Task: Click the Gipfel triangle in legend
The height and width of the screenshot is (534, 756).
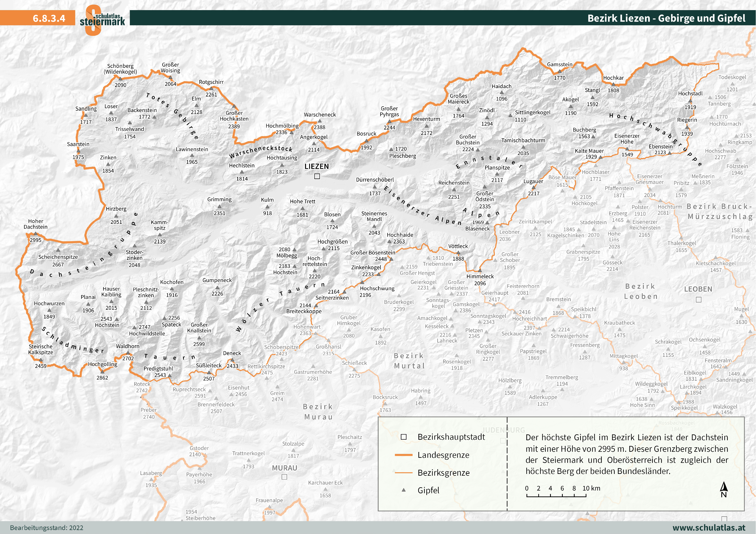Action: (404, 490)
